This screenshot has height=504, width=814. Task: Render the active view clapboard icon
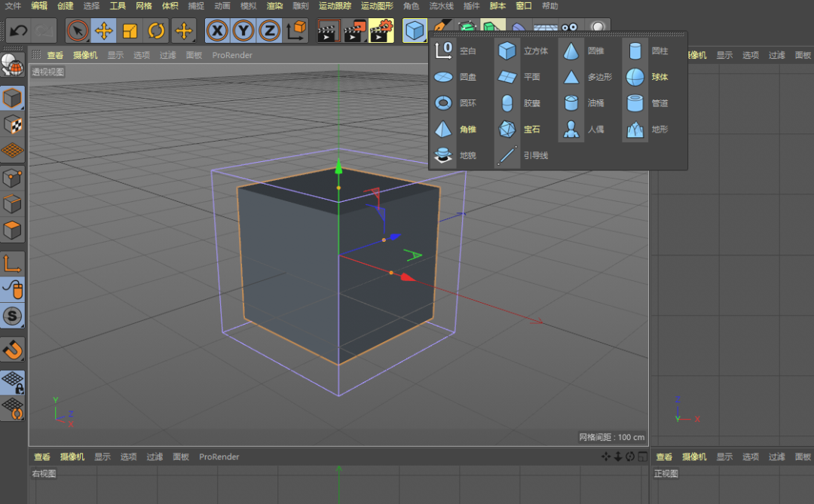[328, 31]
